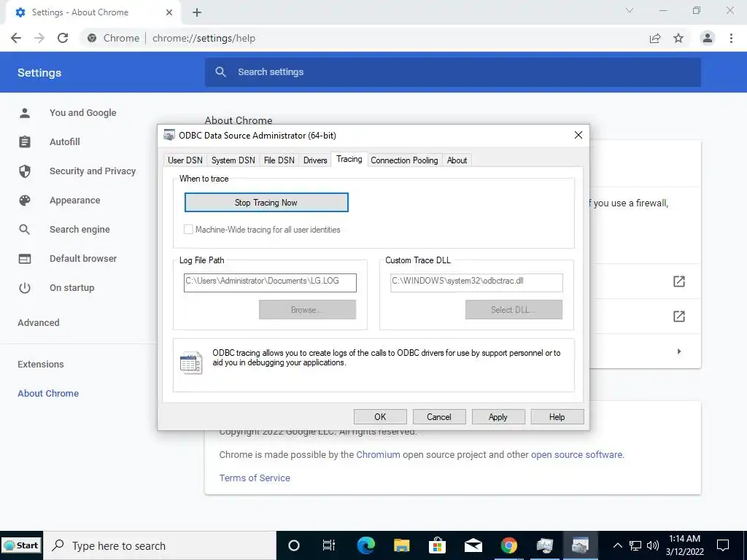The image size is (747, 560).
Task: Open On startup settings section
Action: pyautogui.click(x=72, y=287)
